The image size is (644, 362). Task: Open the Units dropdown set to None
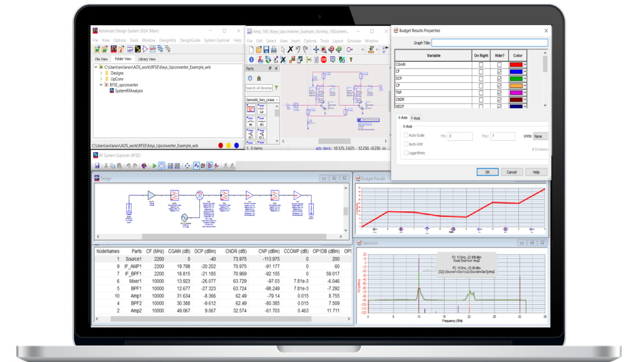[x=540, y=136]
